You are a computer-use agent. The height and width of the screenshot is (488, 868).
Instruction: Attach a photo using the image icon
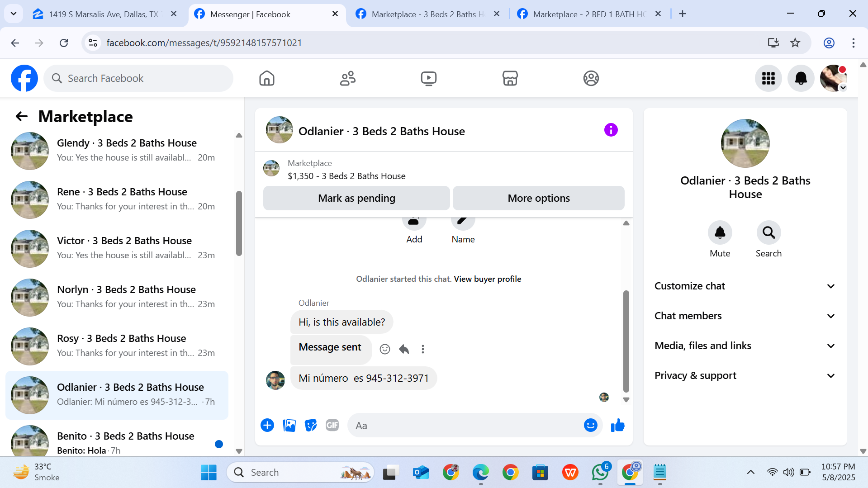[x=289, y=426]
